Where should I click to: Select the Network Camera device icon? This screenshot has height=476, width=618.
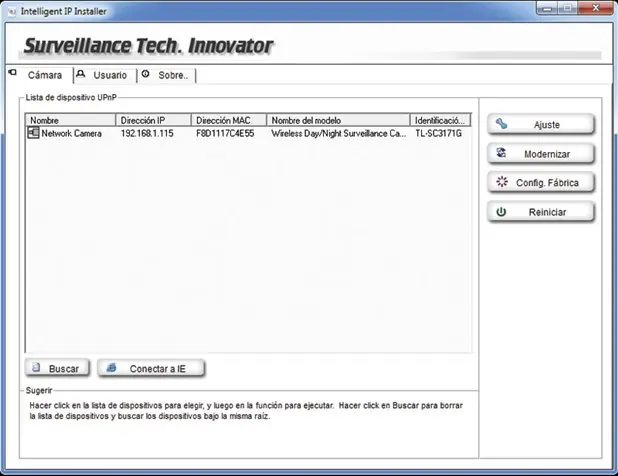tap(33, 133)
